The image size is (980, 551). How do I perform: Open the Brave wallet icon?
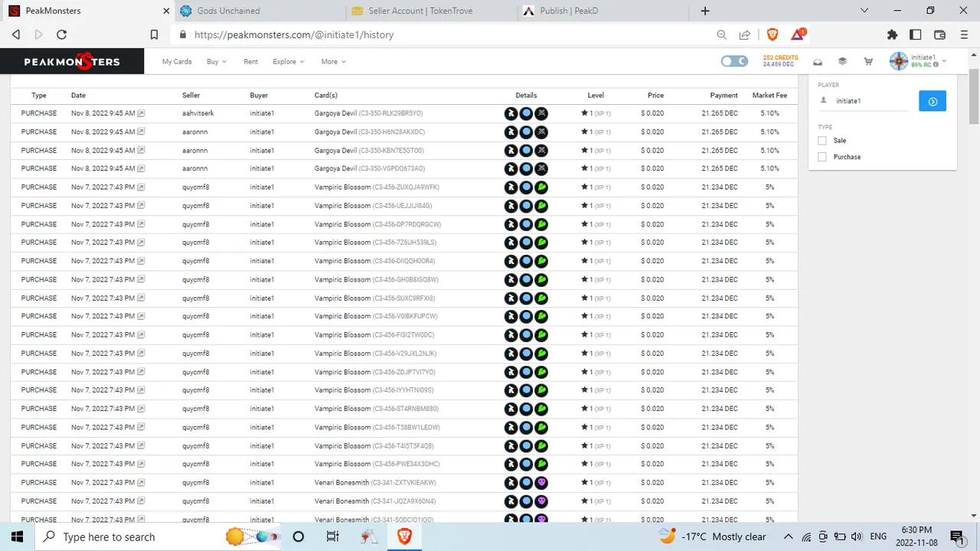[940, 34]
